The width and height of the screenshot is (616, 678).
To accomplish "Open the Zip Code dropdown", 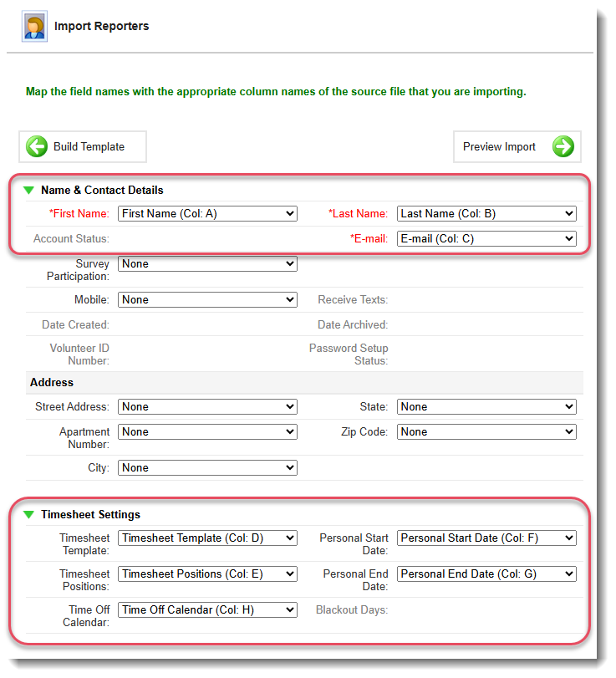I will tap(486, 431).
